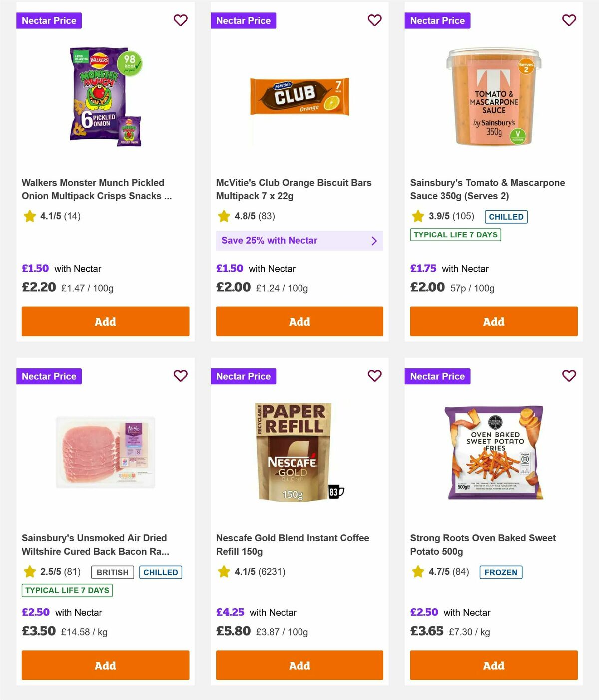Click heart icon on Wiltshire bacon product
599x700 pixels.
[180, 376]
